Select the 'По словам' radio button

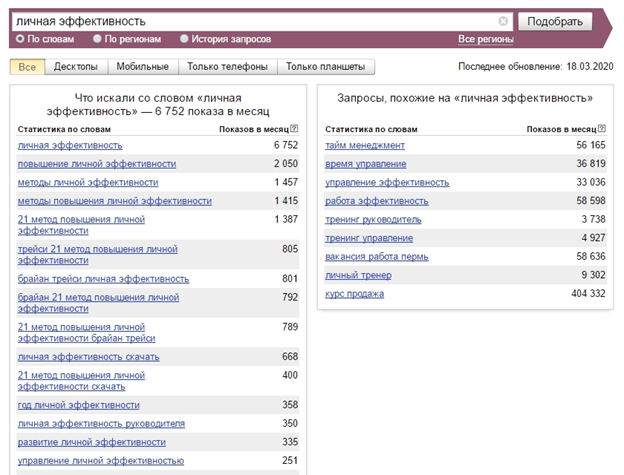coord(20,39)
